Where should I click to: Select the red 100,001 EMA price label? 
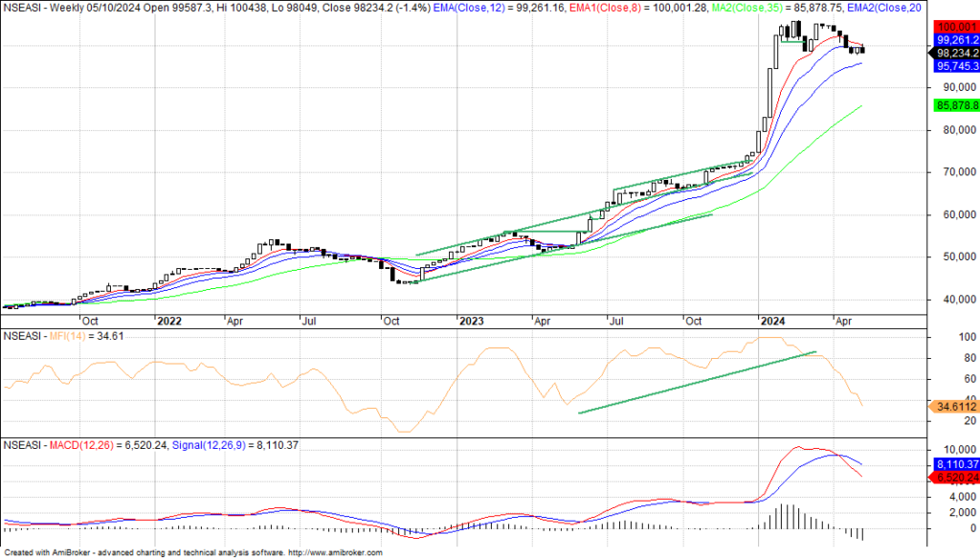[x=953, y=27]
